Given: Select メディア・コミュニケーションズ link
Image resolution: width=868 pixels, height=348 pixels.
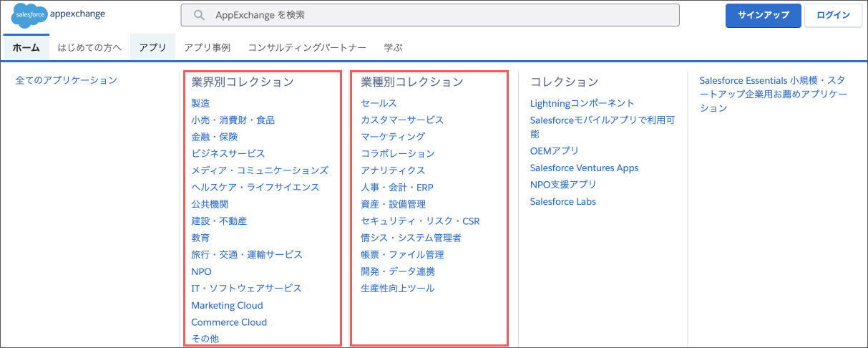Looking at the screenshot, I should (x=260, y=170).
